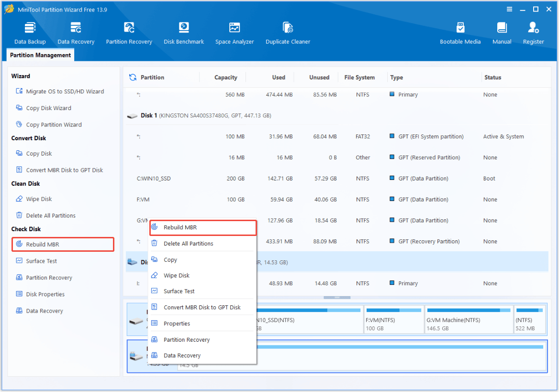The height and width of the screenshot is (392, 559).
Task: Click Data Recovery in the sidebar list
Action: [x=40, y=311]
